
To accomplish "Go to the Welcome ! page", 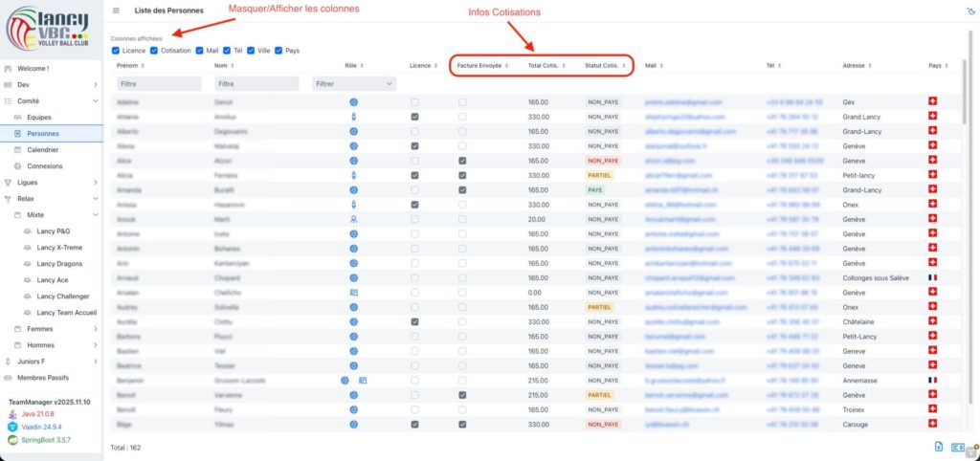I will point(33,69).
